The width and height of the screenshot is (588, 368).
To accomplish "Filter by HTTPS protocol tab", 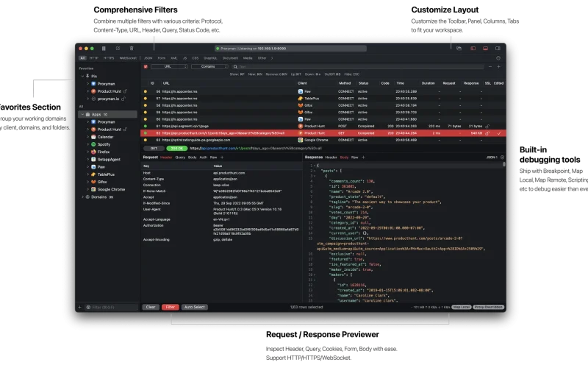I will pos(109,58).
